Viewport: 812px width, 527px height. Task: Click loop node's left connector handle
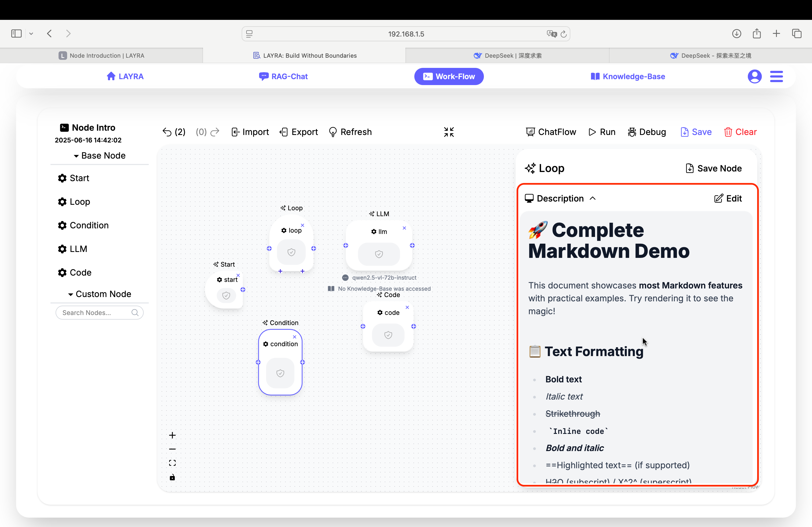(269, 248)
